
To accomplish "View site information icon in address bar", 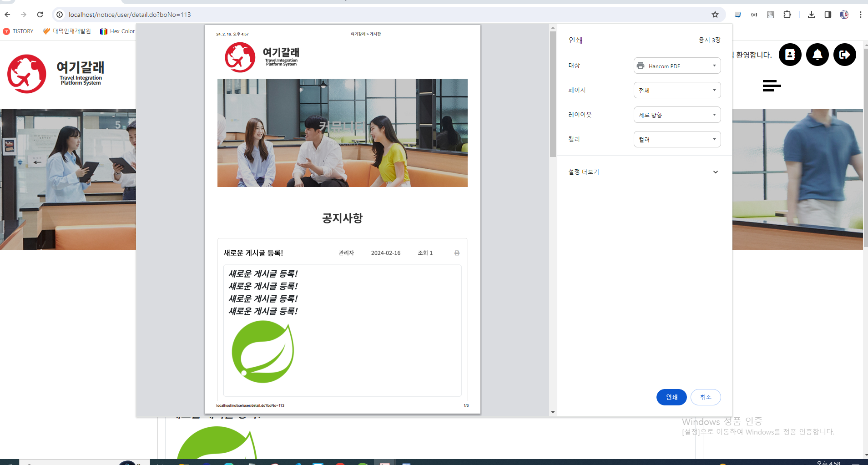I will click(60, 15).
